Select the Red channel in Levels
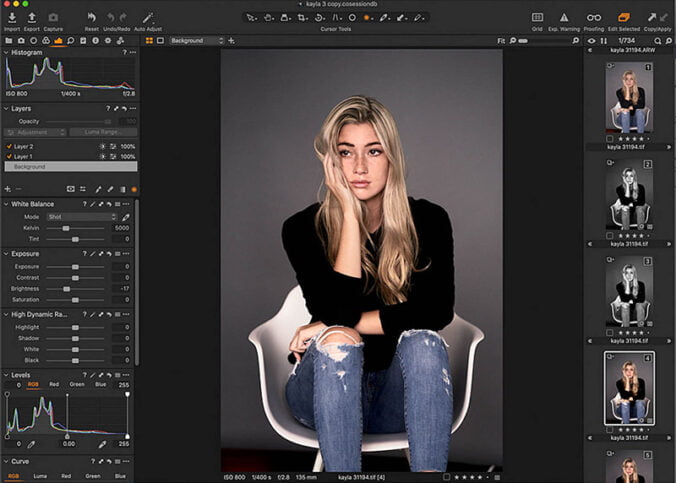676x483 pixels. [54, 384]
